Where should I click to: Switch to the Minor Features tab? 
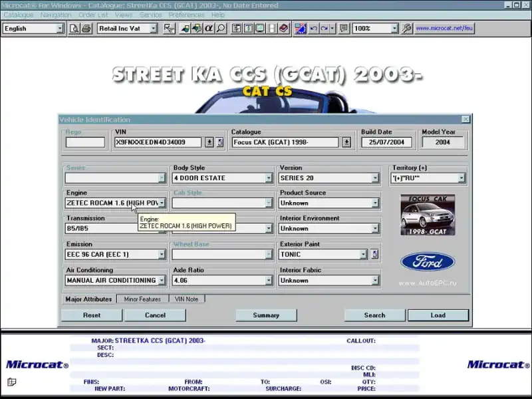[x=142, y=299]
